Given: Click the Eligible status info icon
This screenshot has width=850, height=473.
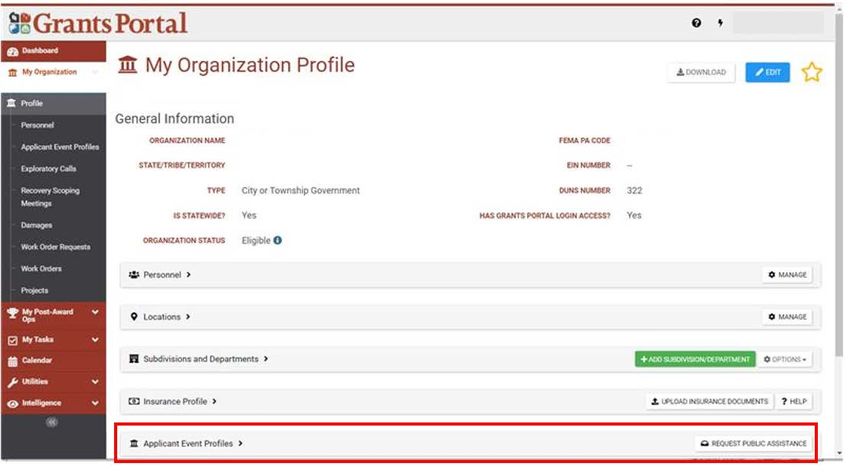Looking at the screenshot, I should (x=278, y=240).
